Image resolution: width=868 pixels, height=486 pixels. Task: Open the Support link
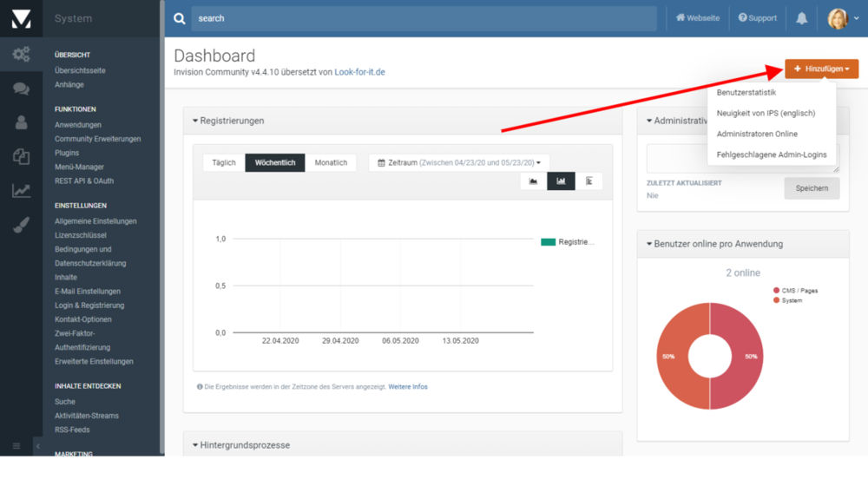(x=757, y=18)
